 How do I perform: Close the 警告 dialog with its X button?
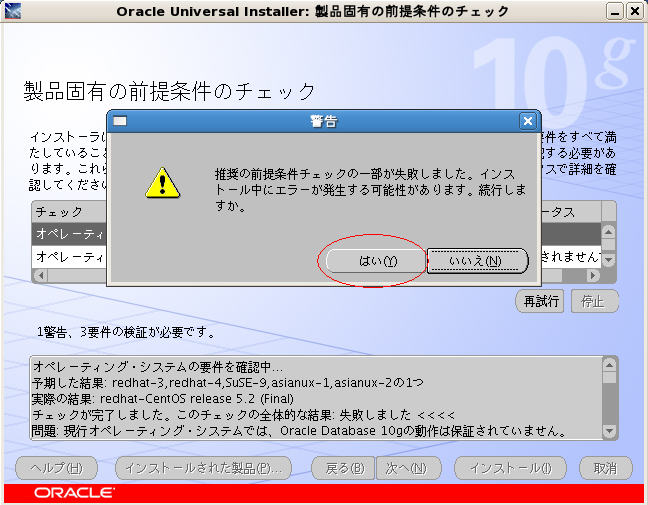(x=528, y=121)
